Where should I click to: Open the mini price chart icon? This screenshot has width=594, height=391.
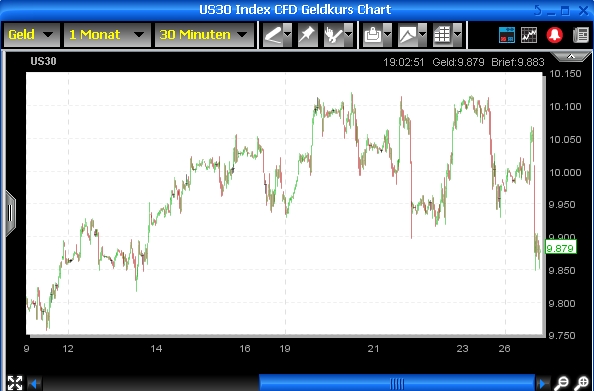[529, 35]
